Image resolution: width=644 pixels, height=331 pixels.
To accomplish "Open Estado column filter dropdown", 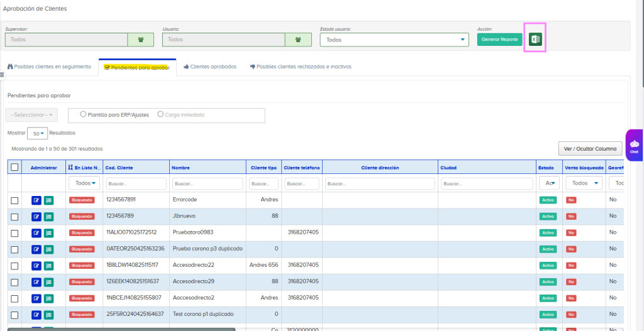I will pos(550,183).
